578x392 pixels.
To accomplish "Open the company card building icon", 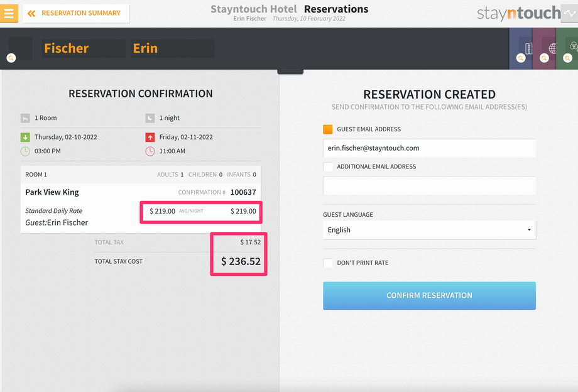I will (x=528, y=48).
